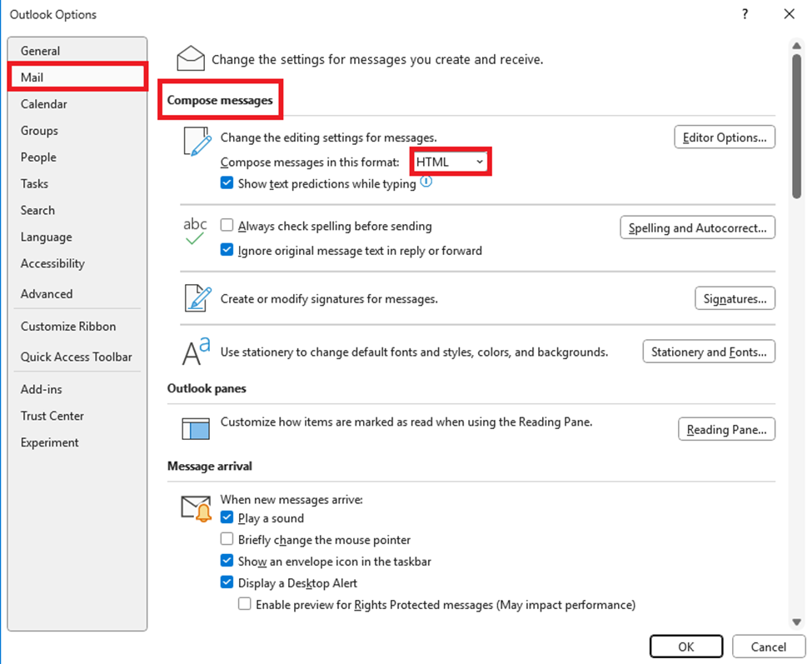Open the help question mark icon
The width and height of the screenshot is (812, 664).
[x=745, y=14]
